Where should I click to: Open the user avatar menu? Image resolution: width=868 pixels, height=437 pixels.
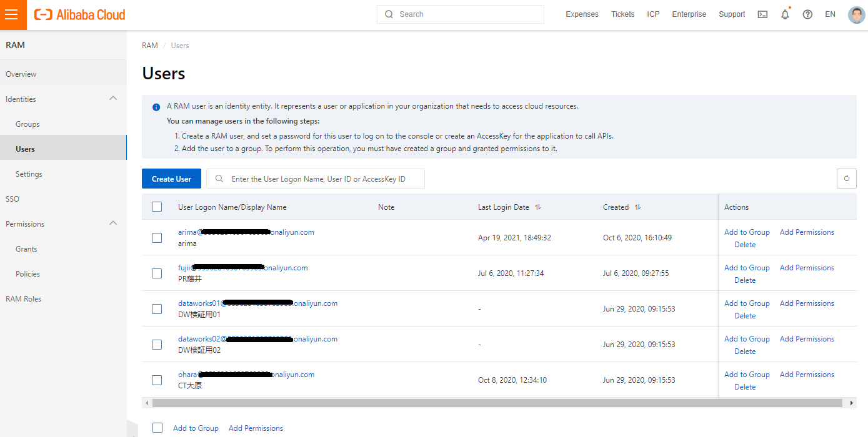pyautogui.click(x=856, y=14)
